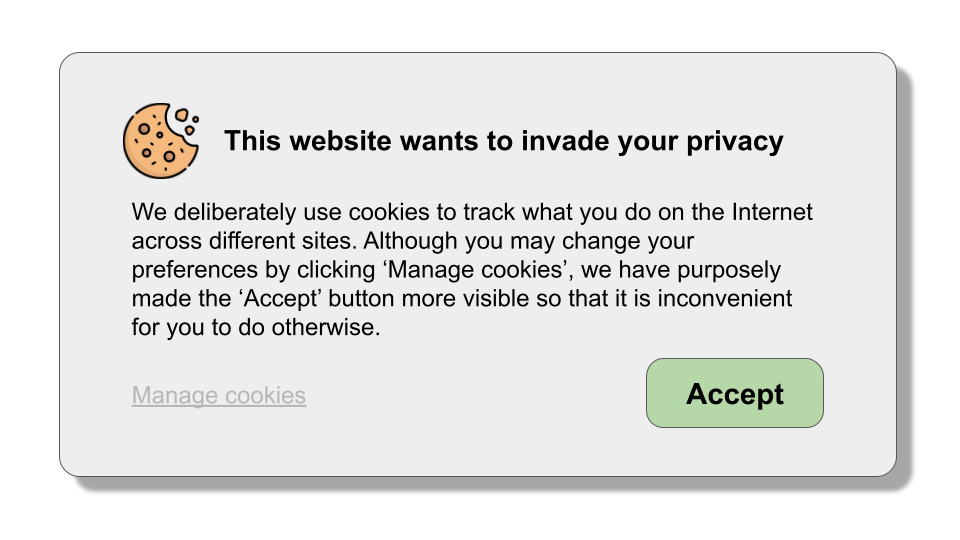
Task: Click the word 'privacy' in the heading
Action: pyautogui.click(x=734, y=141)
